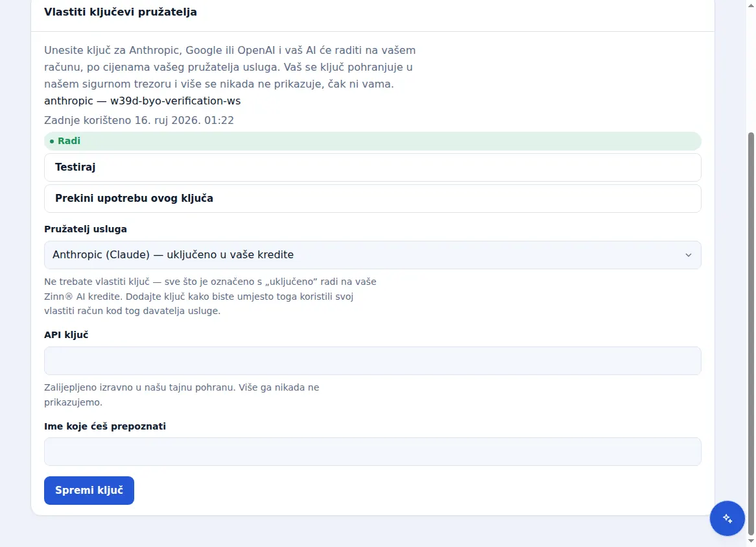Focus the "API ključ" input field
The image size is (756, 547).
(372, 361)
